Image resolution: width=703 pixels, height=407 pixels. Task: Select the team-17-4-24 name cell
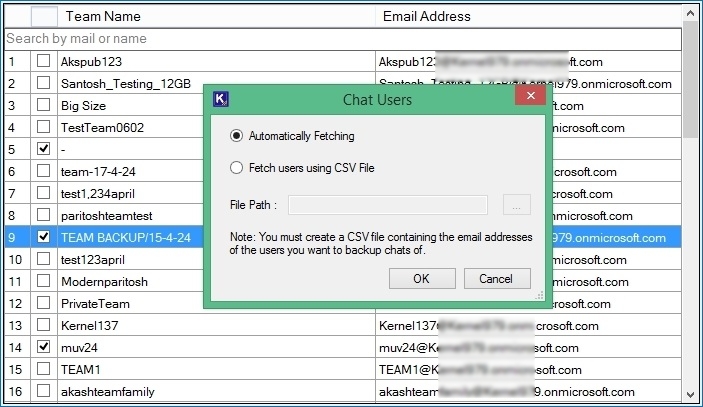130,172
